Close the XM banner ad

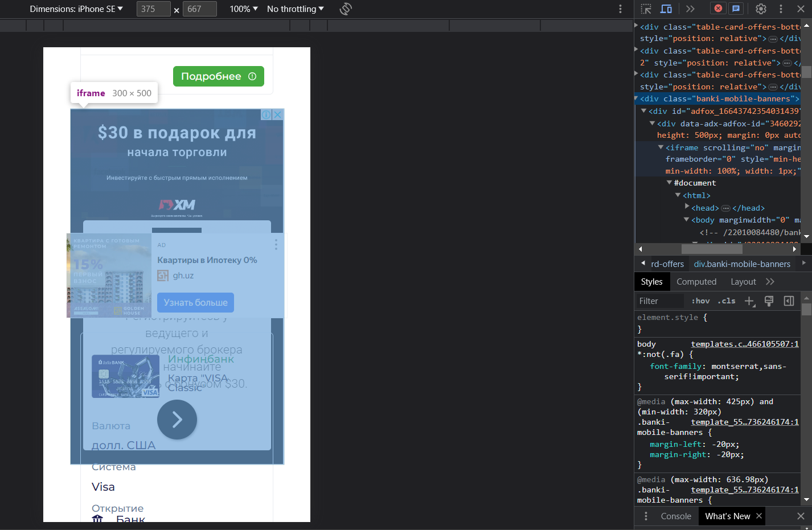(277, 114)
